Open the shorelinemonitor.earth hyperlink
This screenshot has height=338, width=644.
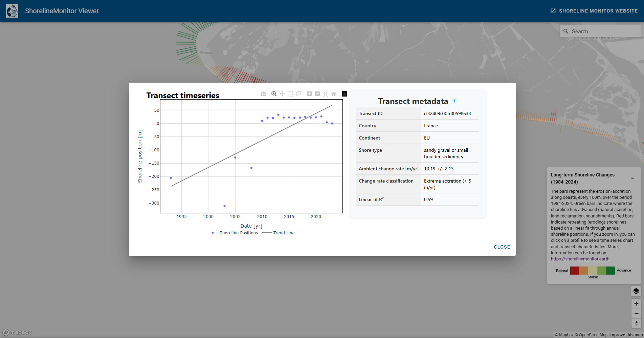coord(580,259)
